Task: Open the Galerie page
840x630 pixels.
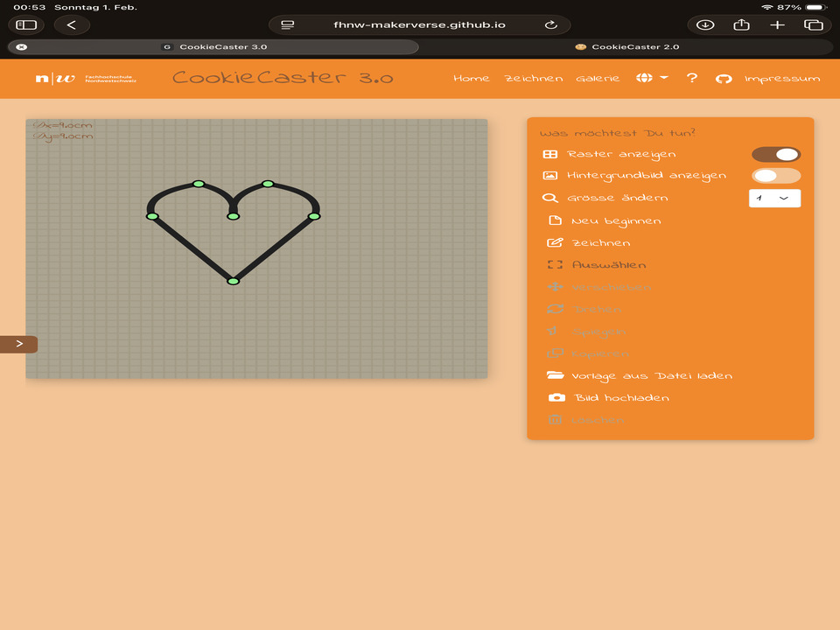Action: tap(598, 78)
